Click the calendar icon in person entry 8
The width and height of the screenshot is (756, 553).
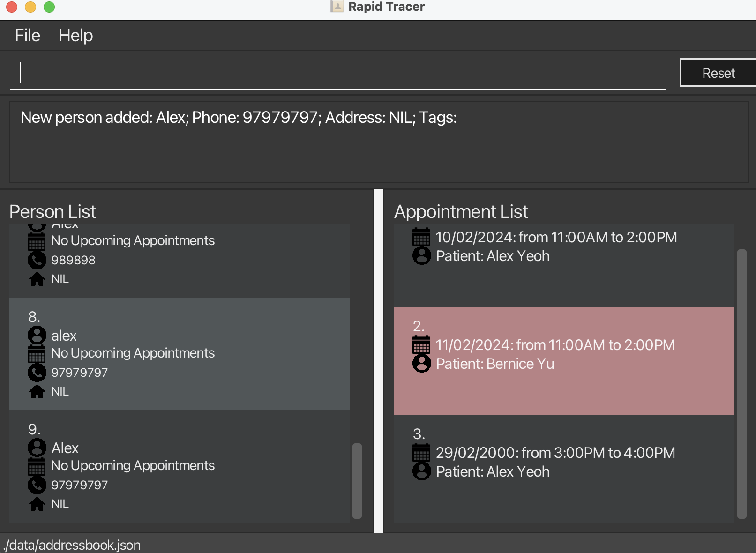click(x=37, y=354)
